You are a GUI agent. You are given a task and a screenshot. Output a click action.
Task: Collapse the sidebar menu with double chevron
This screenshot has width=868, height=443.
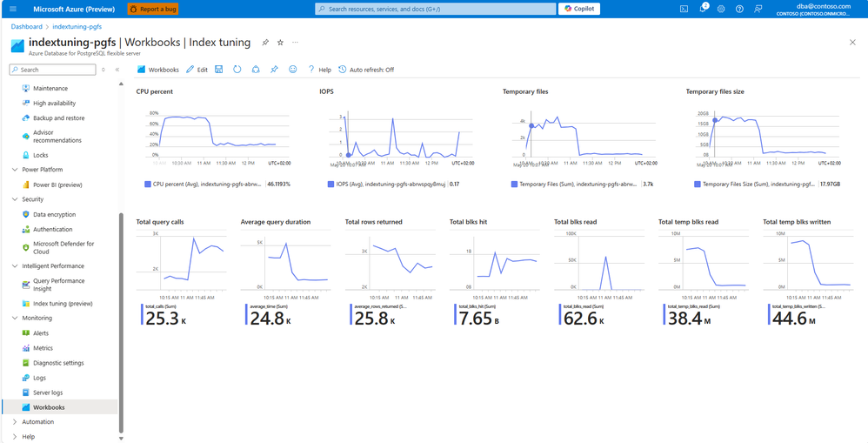point(117,70)
